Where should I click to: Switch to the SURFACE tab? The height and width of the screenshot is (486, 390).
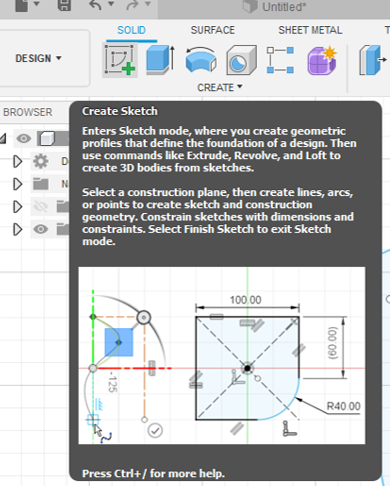click(213, 30)
